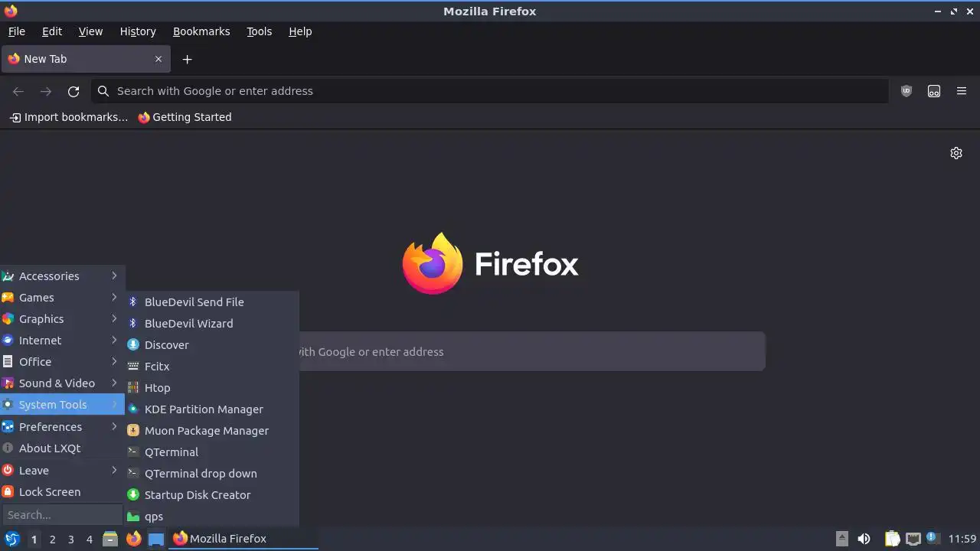980x551 pixels.
Task: Open About LXQt
Action: tap(62, 448)
